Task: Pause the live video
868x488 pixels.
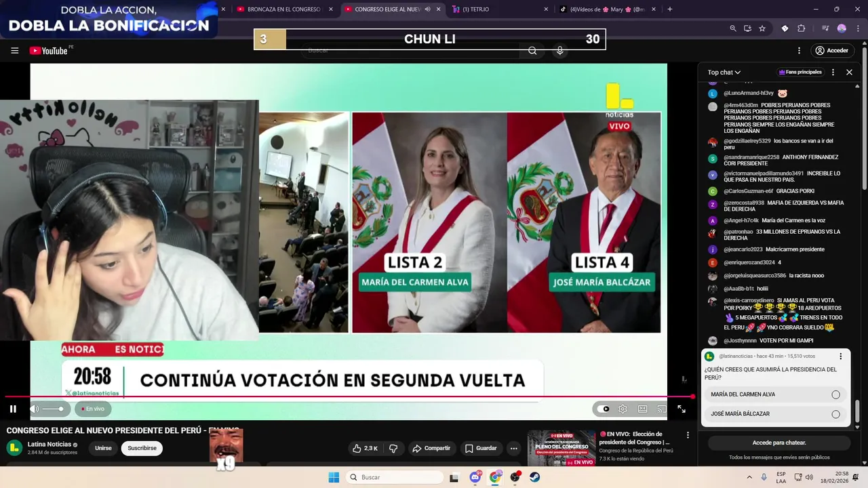Action: pos(13,409)
